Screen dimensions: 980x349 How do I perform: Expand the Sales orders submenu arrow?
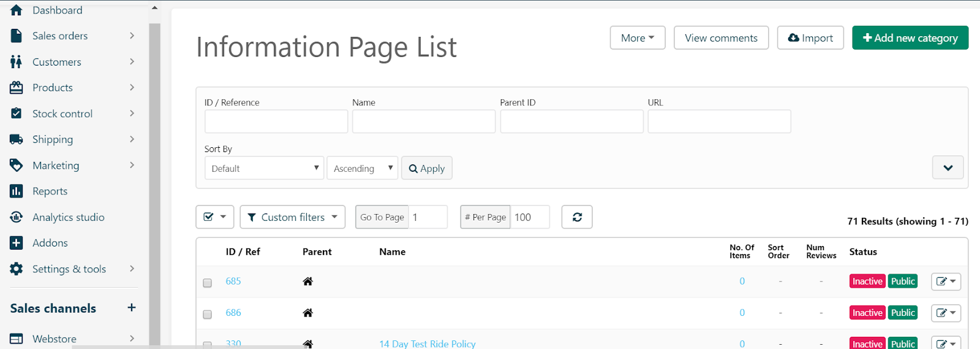[132, 36]
